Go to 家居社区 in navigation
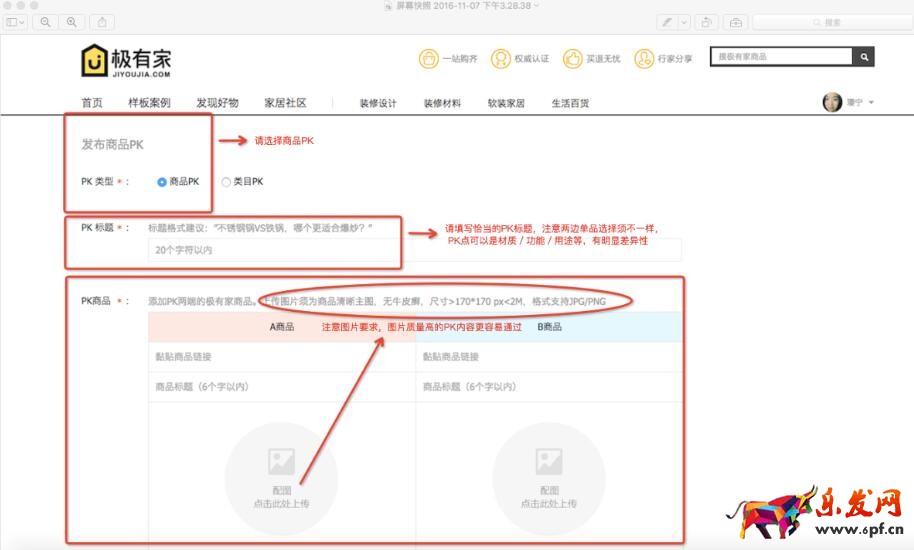Image resolution: width=914 pixels, height=550 pixels. pyautogui.click(x=285, y=103)
